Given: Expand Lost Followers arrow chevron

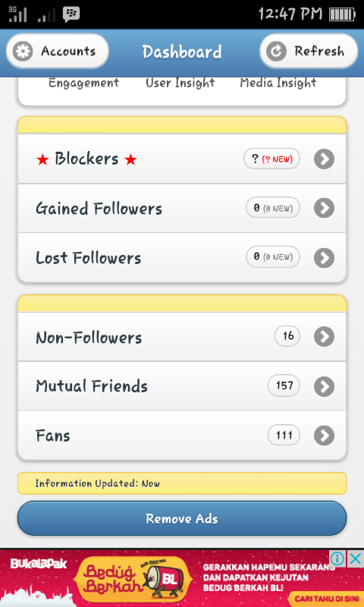Looking at the screenshot, I should [324, 258].
